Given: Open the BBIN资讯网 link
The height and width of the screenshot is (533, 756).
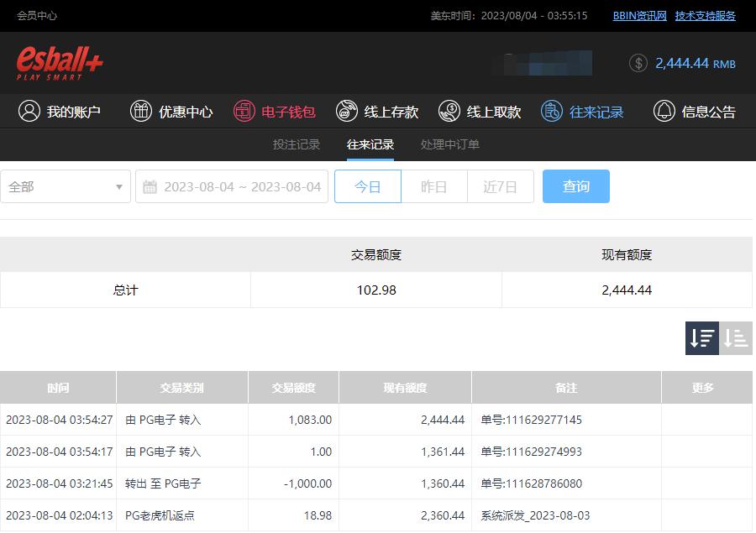Looking at the screenshot, I should coord(640,16).
